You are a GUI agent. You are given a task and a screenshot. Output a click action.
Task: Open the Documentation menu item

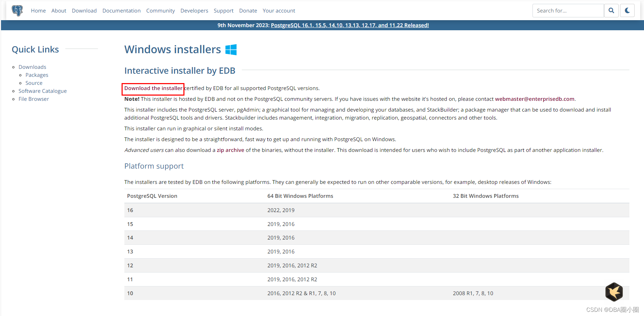click(122, 11)
